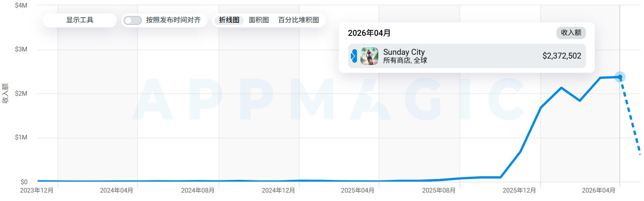Click the $2,372,502 revenue value

pyautogui.click(x=562, y=56)
